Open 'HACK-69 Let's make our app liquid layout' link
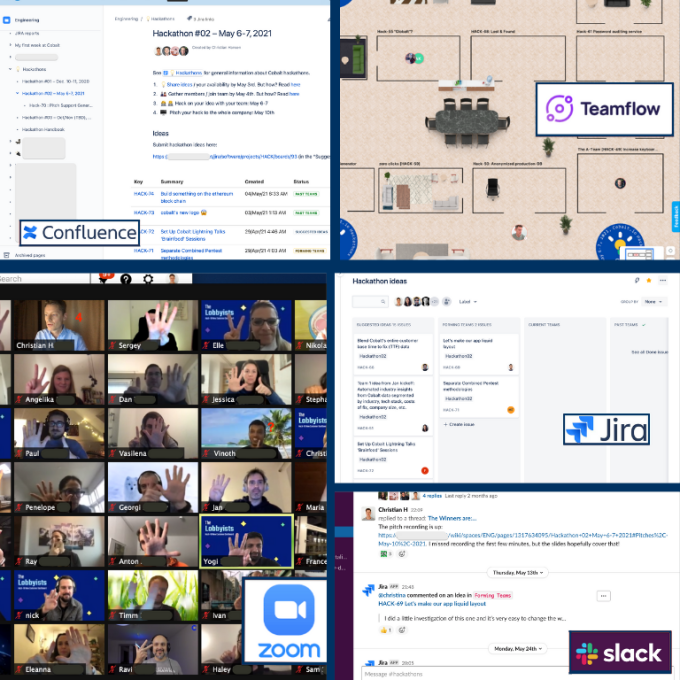 (432, 604)
